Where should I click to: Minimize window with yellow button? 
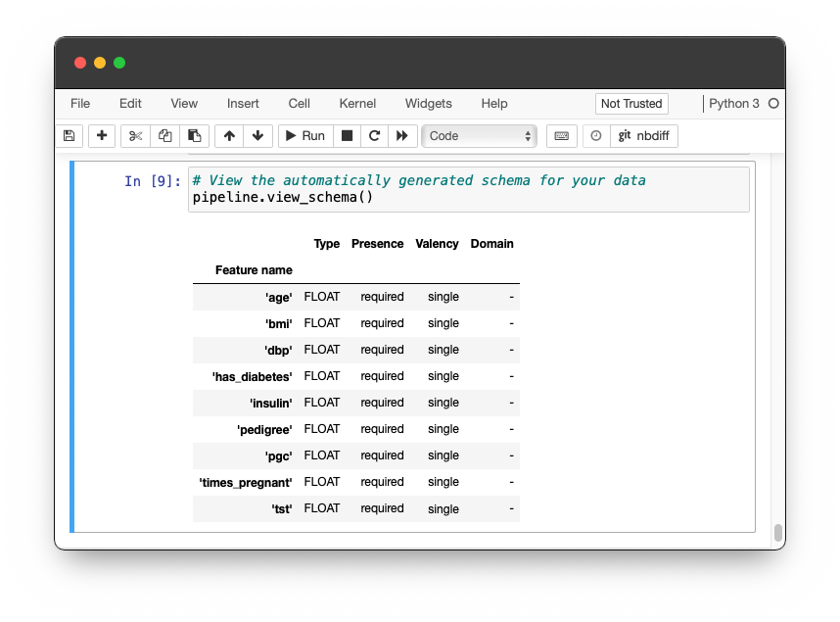[x=100, y=63]
